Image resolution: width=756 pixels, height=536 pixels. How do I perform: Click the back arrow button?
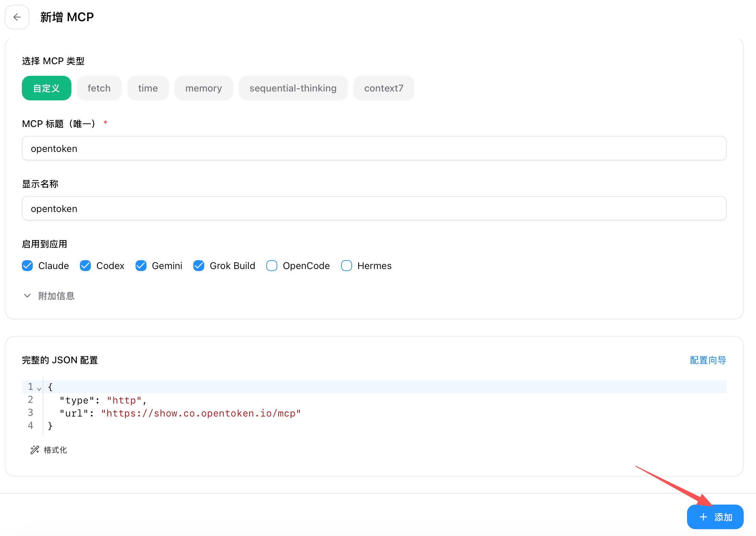coord(17,17)
